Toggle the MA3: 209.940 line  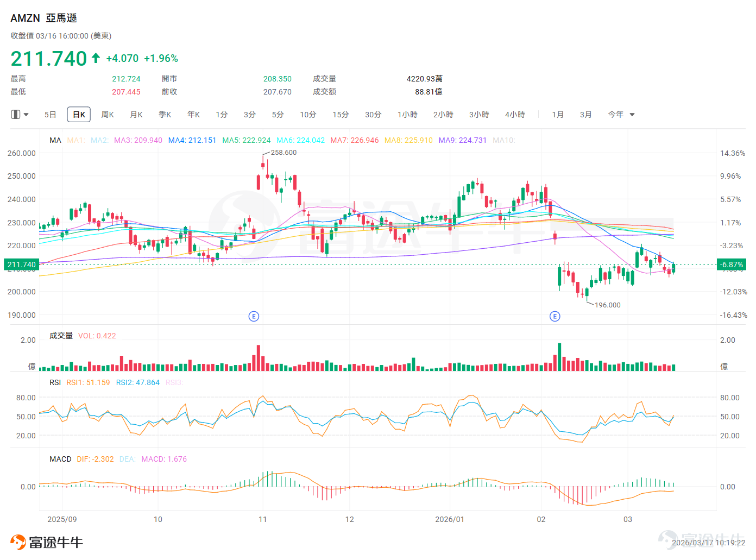click(x=138, y=140)
